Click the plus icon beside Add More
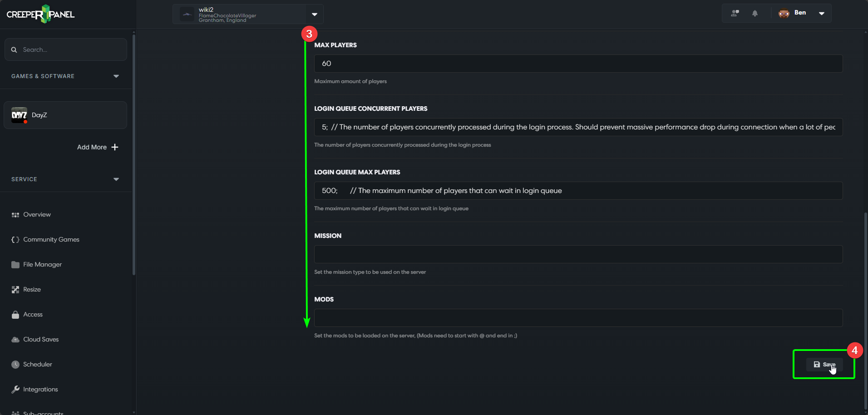The height and width of the screenshot is (415, 868). (115, 147)
